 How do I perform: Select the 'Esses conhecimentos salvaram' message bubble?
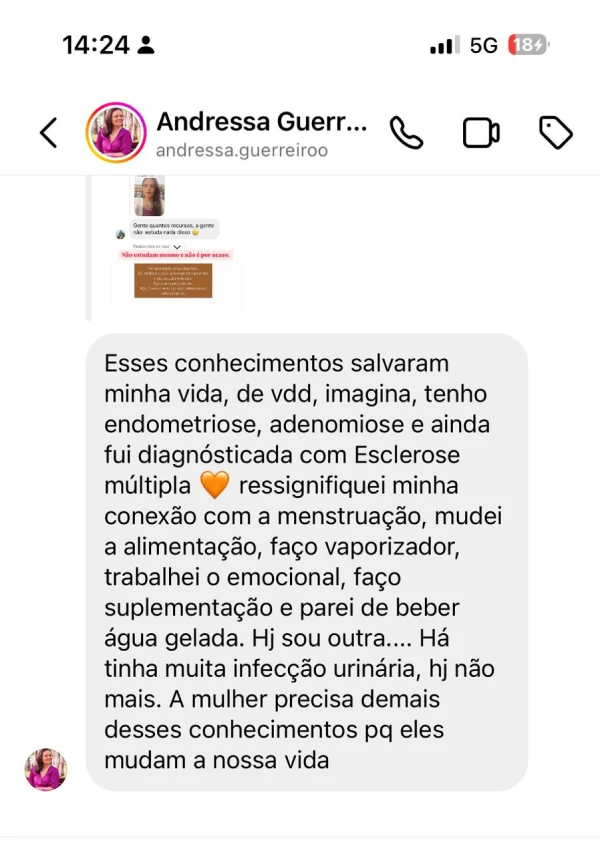(x=307, y=562)
